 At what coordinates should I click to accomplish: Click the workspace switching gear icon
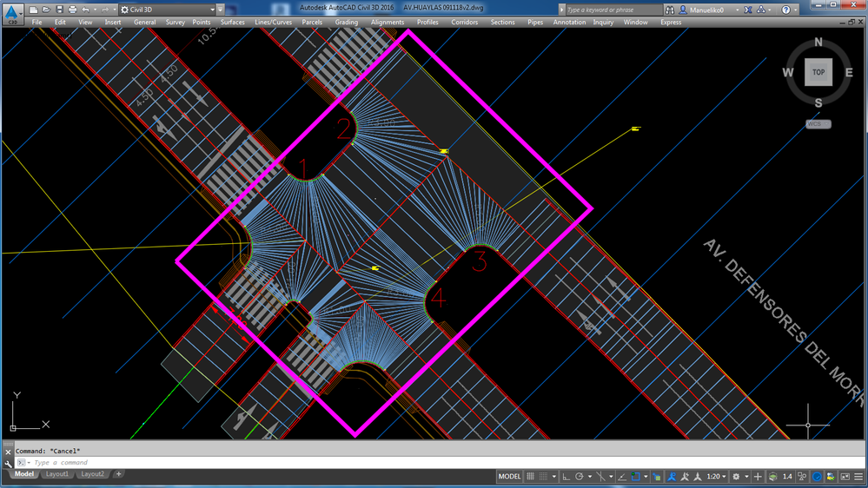(736, 477)
